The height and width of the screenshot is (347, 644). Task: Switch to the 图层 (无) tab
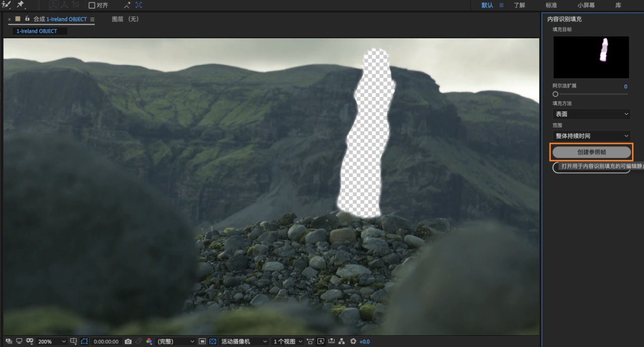pos(125,19)
